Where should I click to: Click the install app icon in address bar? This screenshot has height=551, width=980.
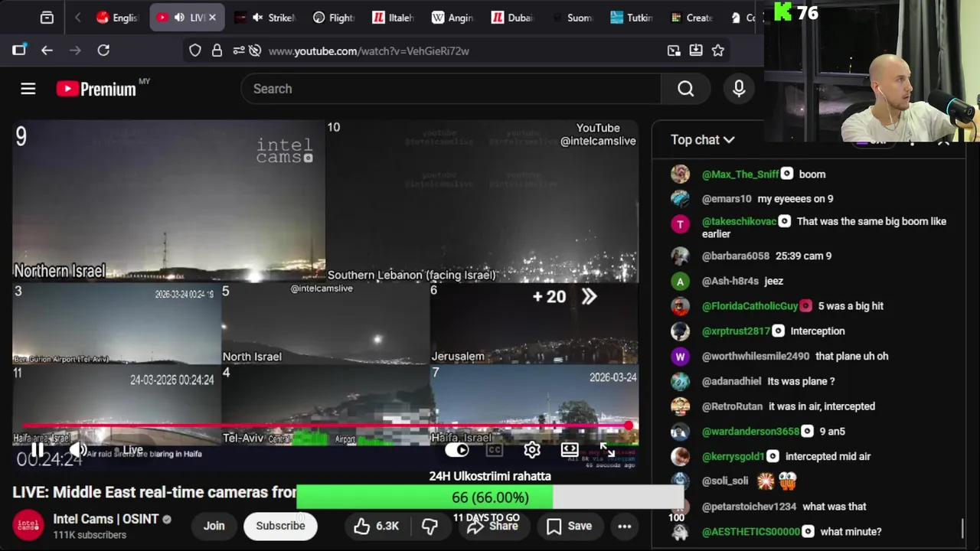(x=696, y=51)
